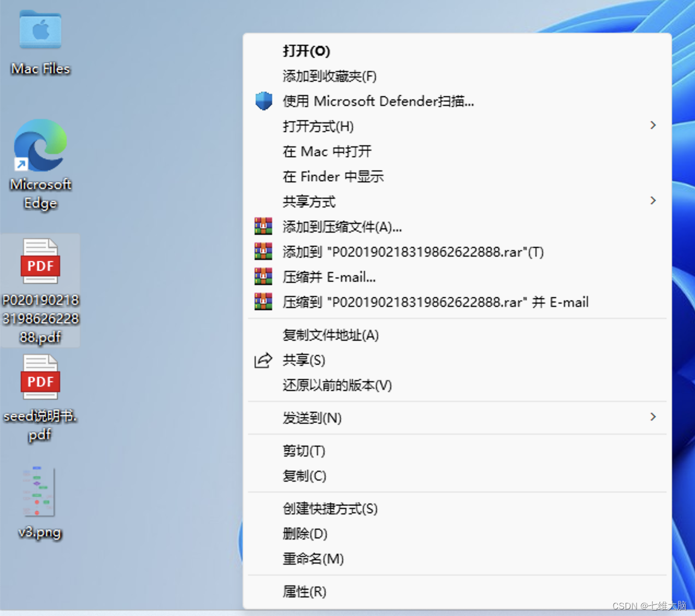Choose 使用 Microsoft Defender扫描... entry
Image resolution: width=695 pixels, height=616 pixels.
[x=457, y=101]
